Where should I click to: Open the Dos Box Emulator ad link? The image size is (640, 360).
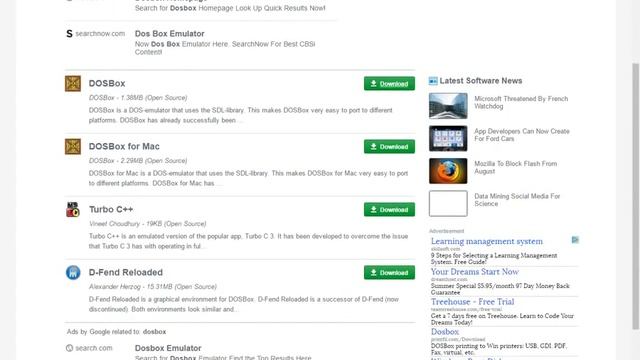coord(169,33)
